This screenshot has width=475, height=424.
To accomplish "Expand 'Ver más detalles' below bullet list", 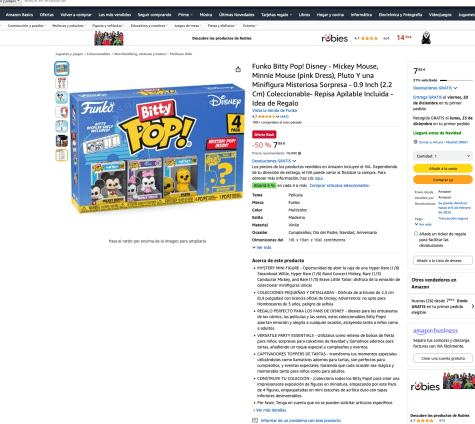I will pyautogui.click(x=269, y=410).
